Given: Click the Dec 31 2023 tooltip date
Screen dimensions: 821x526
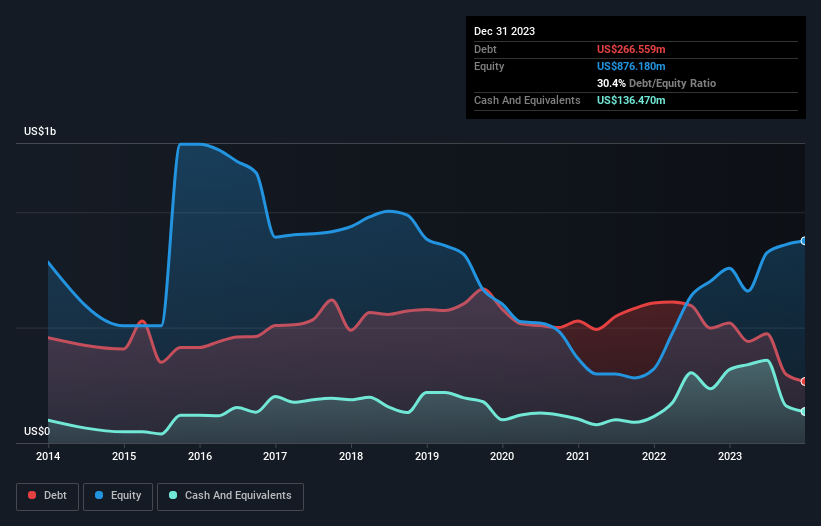Looking at the screenshot, I should click(504, 31).
